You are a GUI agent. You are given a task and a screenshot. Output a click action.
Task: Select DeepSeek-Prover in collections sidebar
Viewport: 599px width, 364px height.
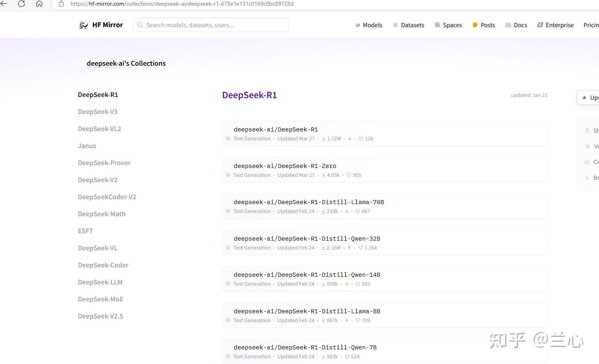pyautogui.click(x=104, y=163)
